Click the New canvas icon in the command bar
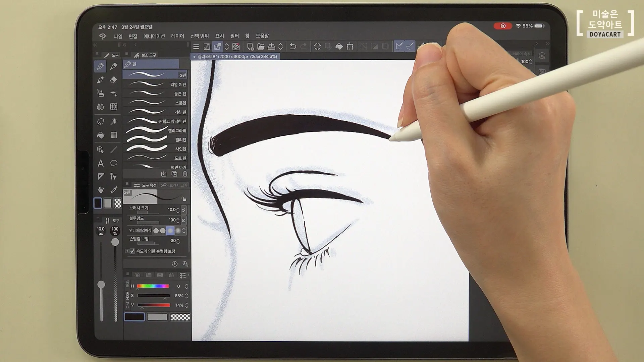Screen dimensions: 644x362 click(x=250, y=46)
